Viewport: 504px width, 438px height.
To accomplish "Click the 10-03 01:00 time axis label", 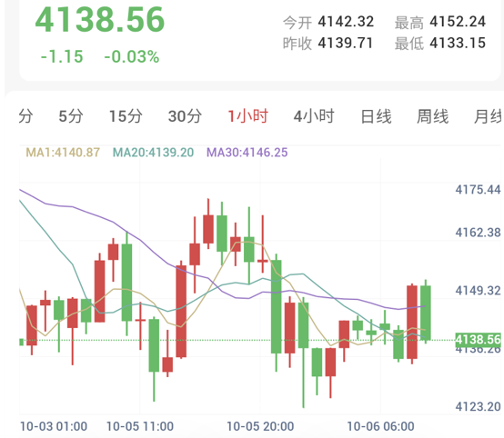I will (54, 427).
